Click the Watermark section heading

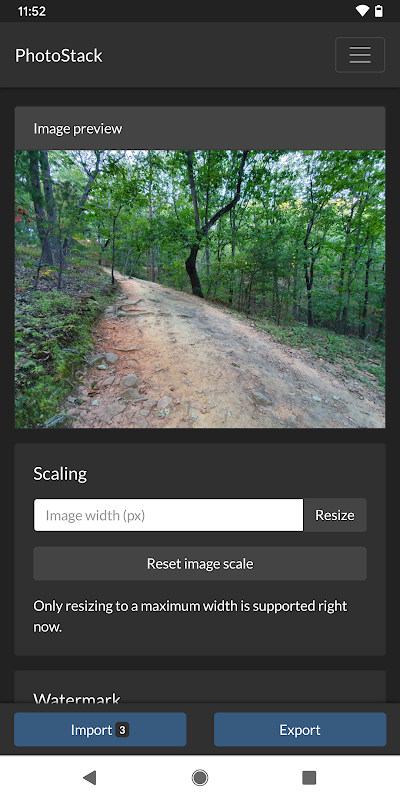(x=77, y=698)
